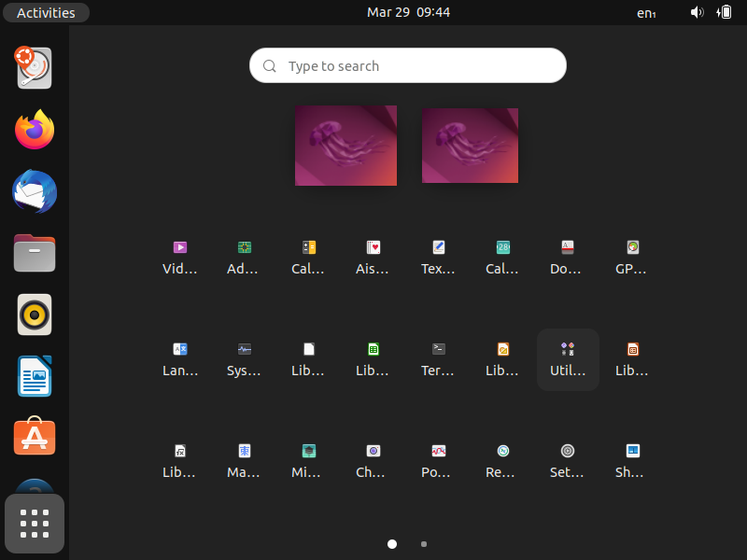Launch the Mahjongg game

click(x=245, y=461)
